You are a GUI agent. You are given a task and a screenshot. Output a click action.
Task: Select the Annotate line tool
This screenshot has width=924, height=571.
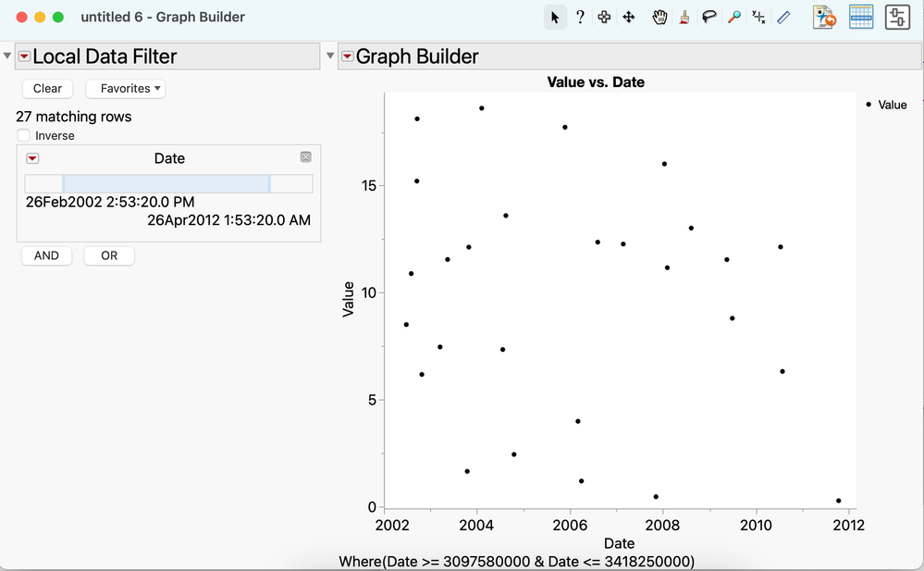click(x=783, y=17)
